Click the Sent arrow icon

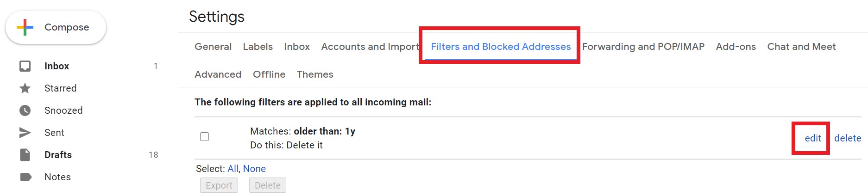tap(25, 133)
